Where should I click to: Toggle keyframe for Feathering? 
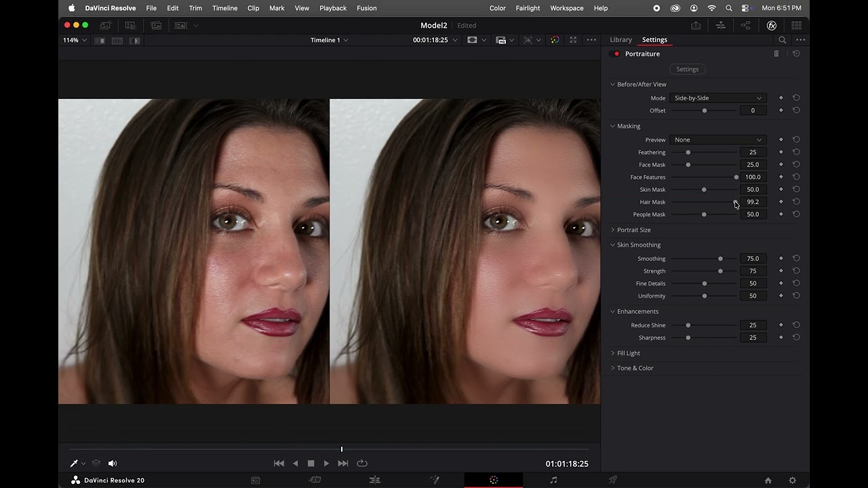tap(781, 152)
